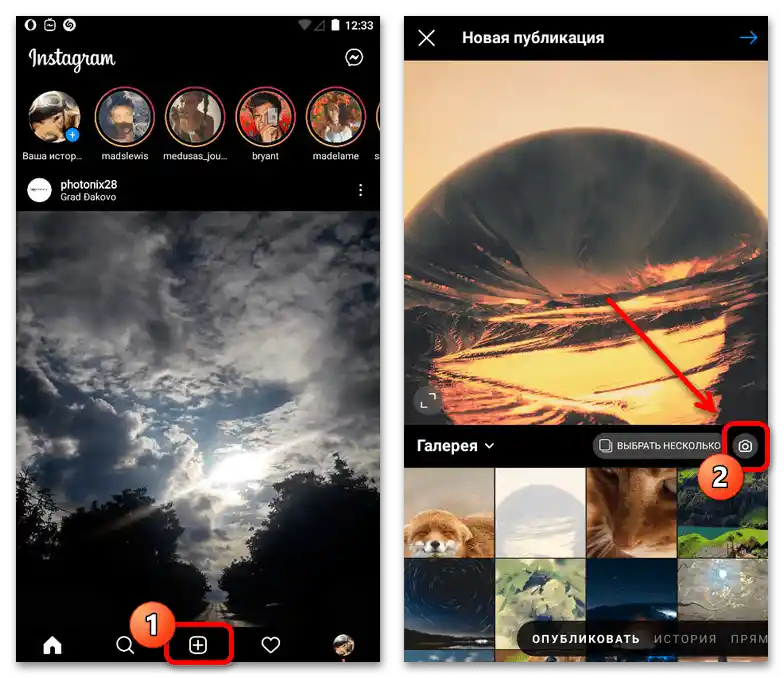Tap the selected photo preview

coord(586,243)
